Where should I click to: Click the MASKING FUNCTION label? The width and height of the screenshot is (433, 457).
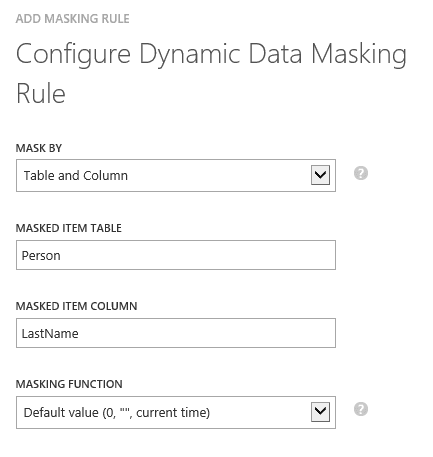coord(69,384)
